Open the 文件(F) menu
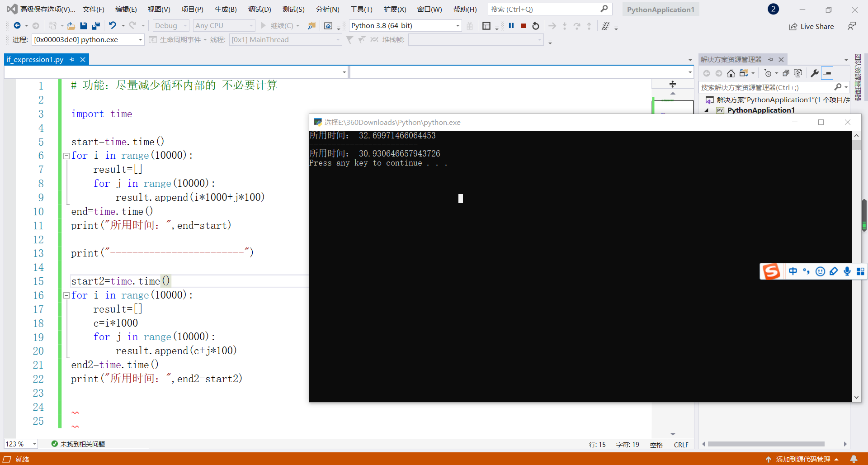Image resolution: width=868 pixels, height=465 pixels. click(x=94, y=9)
